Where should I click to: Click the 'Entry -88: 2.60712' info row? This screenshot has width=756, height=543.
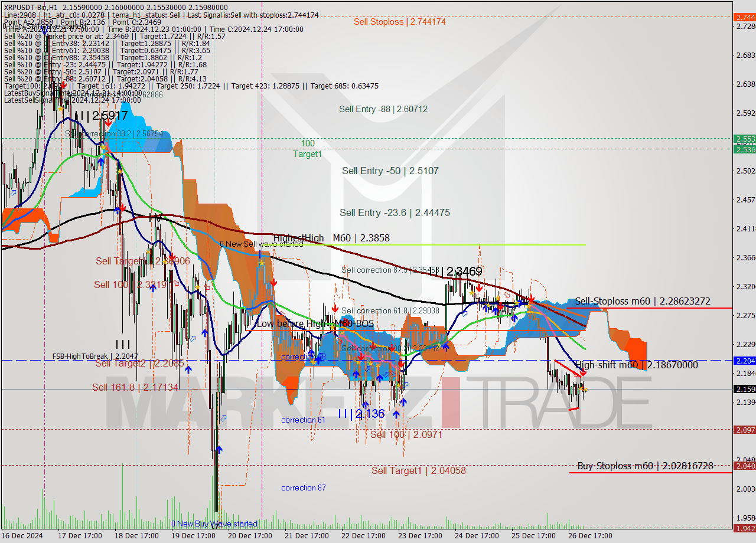coord(105,78)
